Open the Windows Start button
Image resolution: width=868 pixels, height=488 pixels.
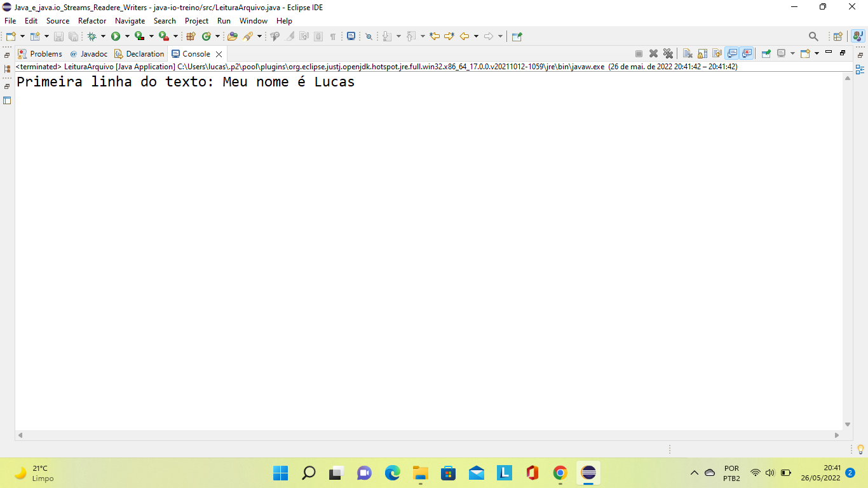pyautogui.click(x=280, y=473)
